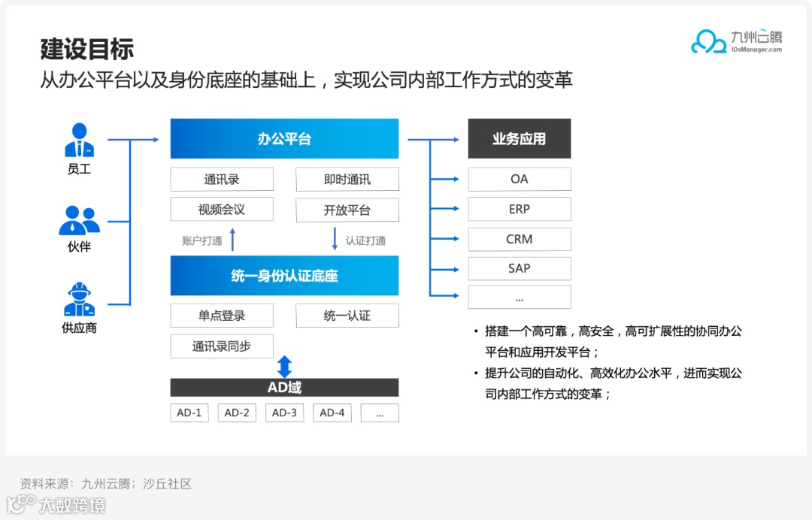812x520 pixels.
Task: Select the 统一身份认证底座 blue header
Action: [x=284, y=275]
